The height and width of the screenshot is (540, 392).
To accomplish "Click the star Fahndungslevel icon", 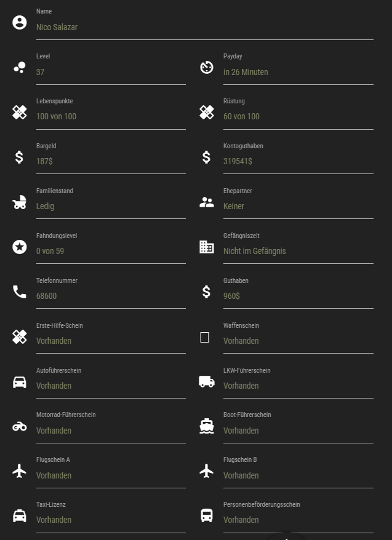I will click(20, 247).
